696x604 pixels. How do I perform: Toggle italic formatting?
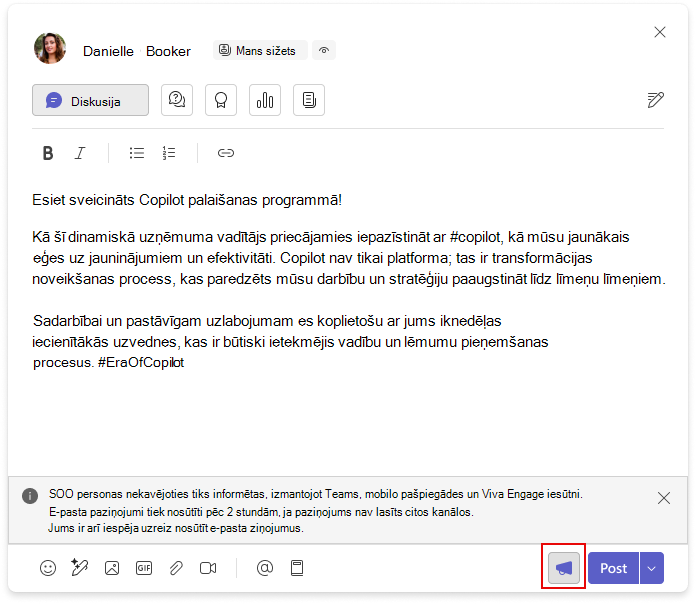coord(80,153)
